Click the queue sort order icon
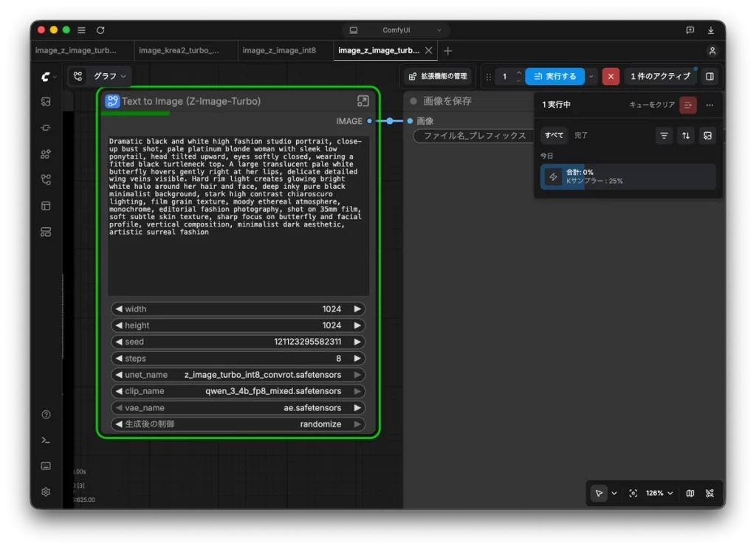The image size is (756, 549). pyautogui.click(x=686, y=136)
